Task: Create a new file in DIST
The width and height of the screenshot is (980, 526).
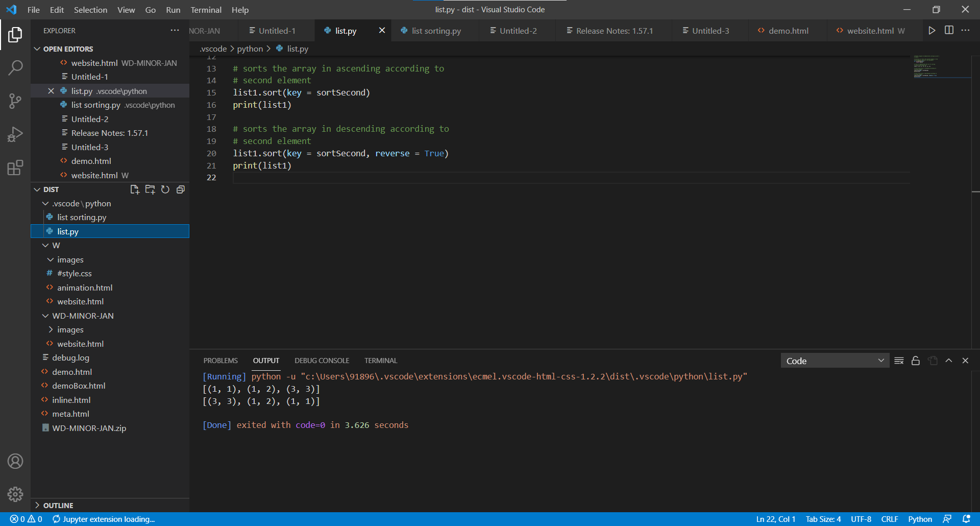Action: [x=135, y=189]
